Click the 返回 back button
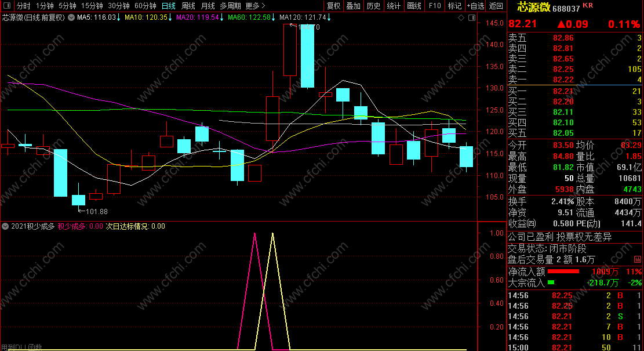 (496, 6)
